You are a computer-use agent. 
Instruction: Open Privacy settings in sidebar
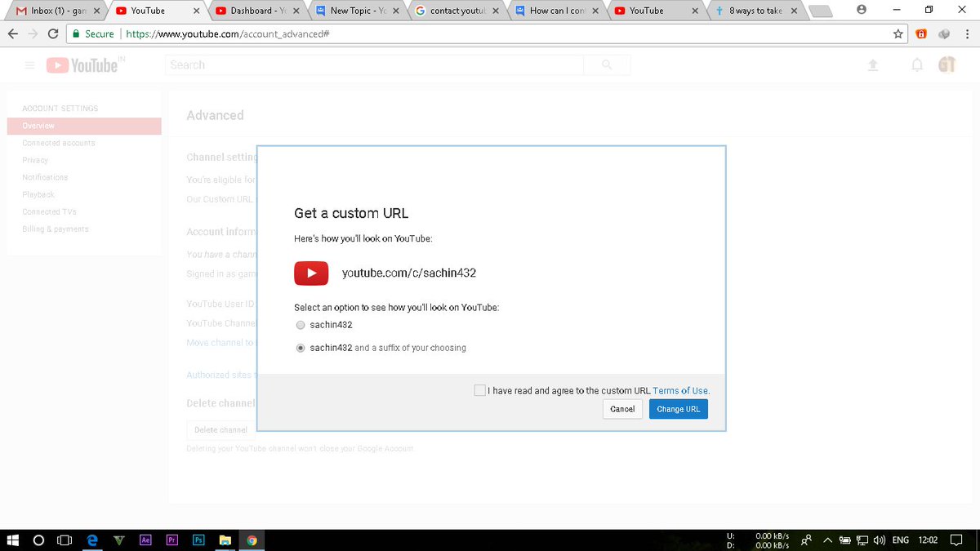click(35, 160)
